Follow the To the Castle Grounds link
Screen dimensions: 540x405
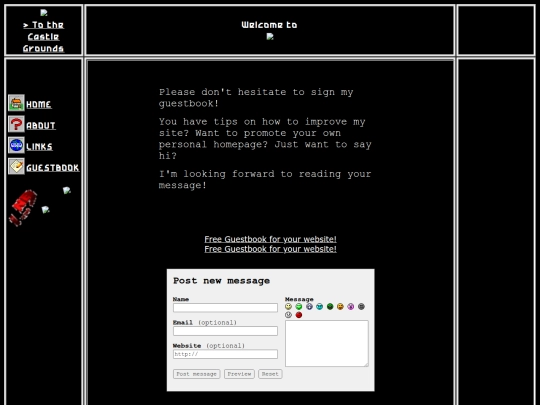pos(43,37)
